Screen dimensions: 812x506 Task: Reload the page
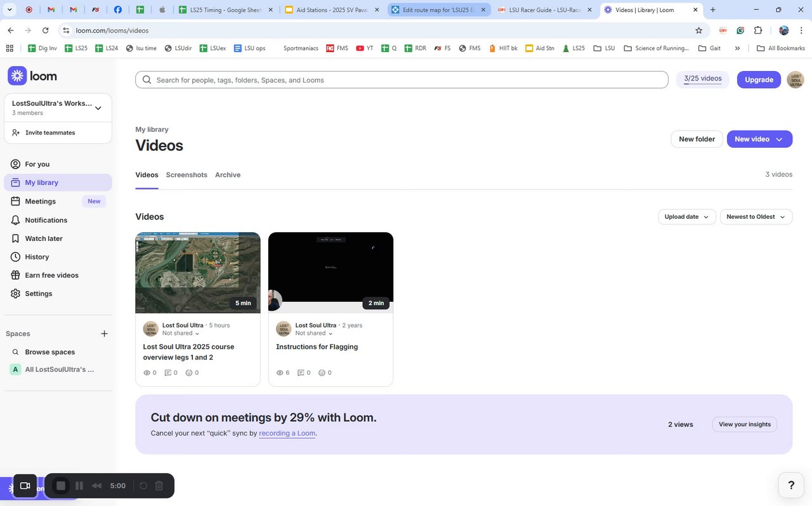45,30
